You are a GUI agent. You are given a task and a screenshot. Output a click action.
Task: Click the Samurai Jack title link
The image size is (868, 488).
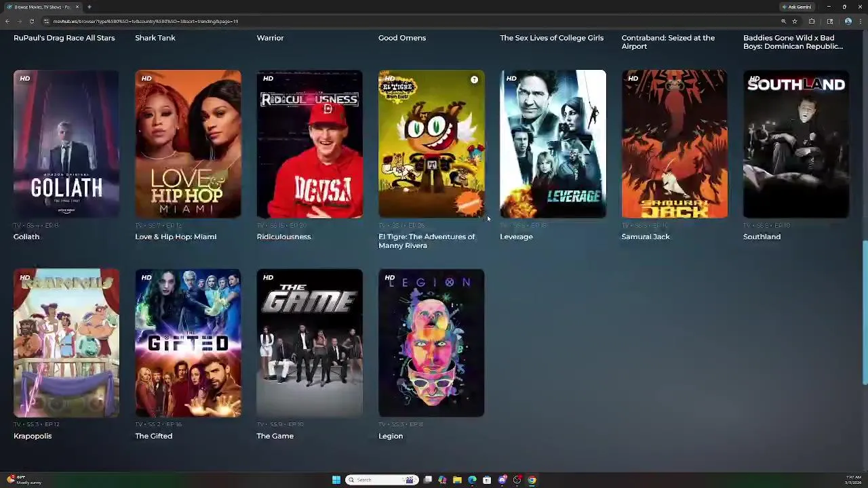point(646,237)
